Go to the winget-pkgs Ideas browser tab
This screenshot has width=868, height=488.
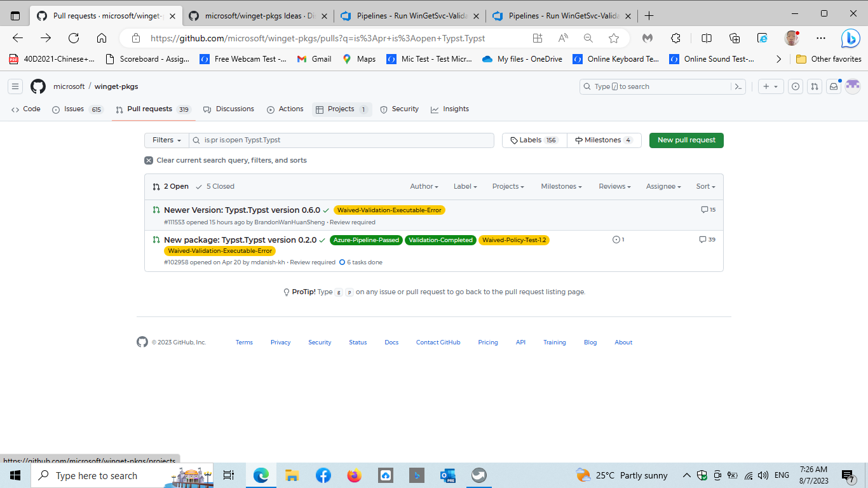coord(254,15)
